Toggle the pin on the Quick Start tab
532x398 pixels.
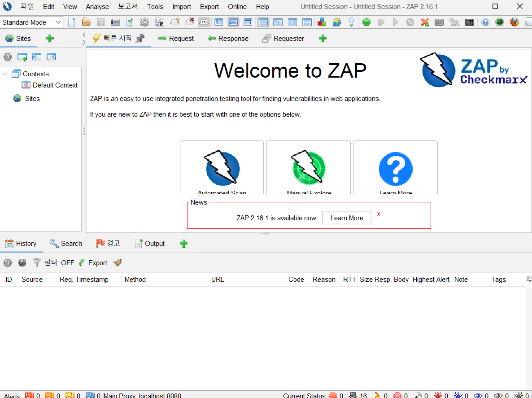(140, 39)
